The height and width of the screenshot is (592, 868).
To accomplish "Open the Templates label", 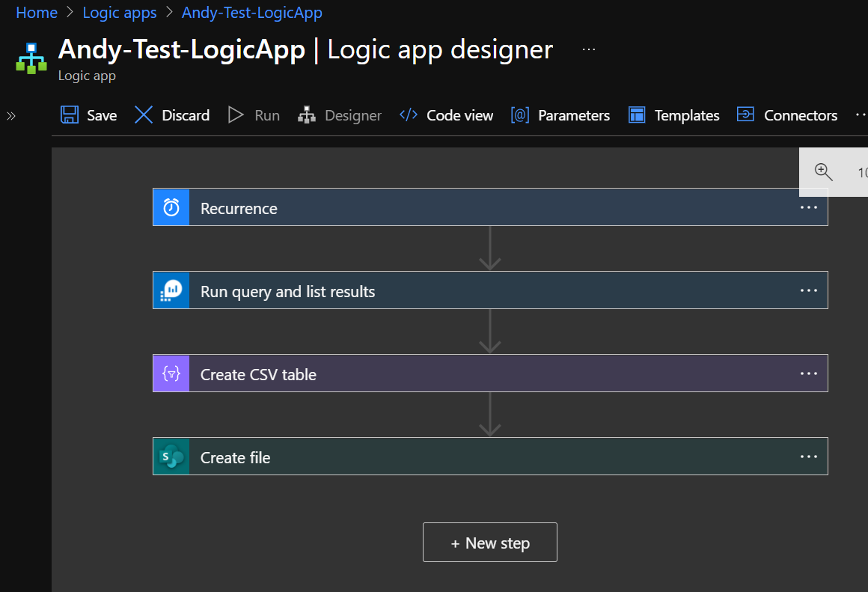I will click(x=687, y=115).
